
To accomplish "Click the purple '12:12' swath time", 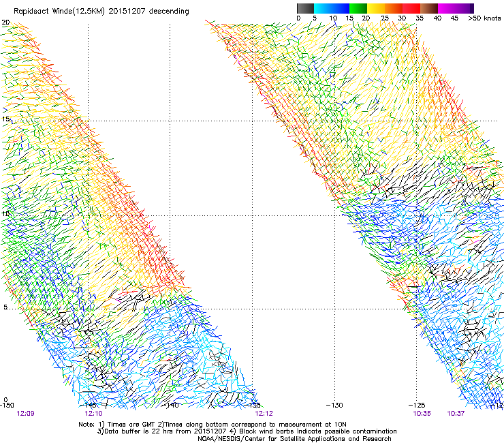I will [x=264, y=414].
